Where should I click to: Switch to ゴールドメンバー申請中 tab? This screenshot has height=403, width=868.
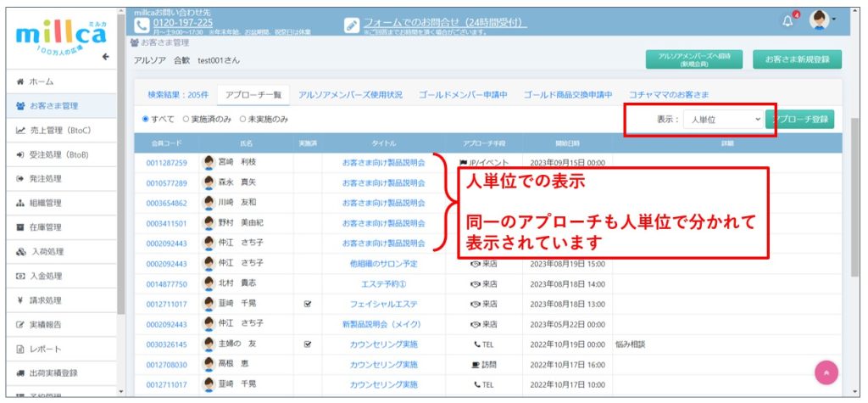point(462,94)
